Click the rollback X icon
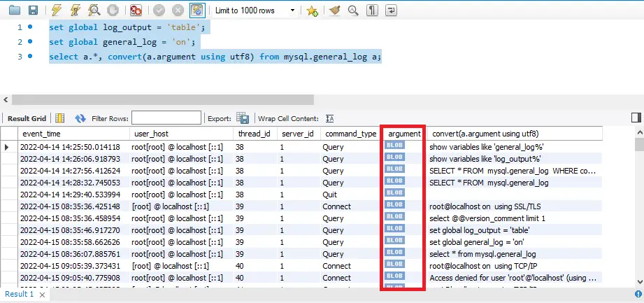 [x=178, y=10]
